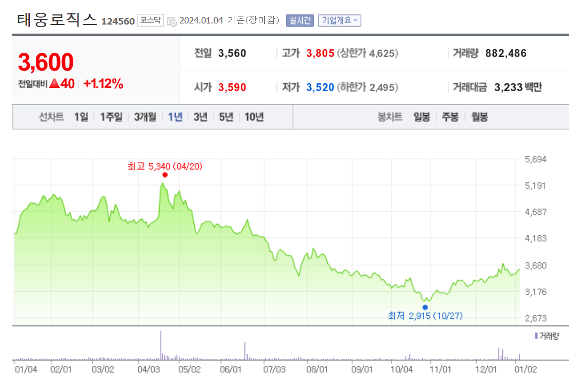Click the current price 3,600

pos(46,62)
